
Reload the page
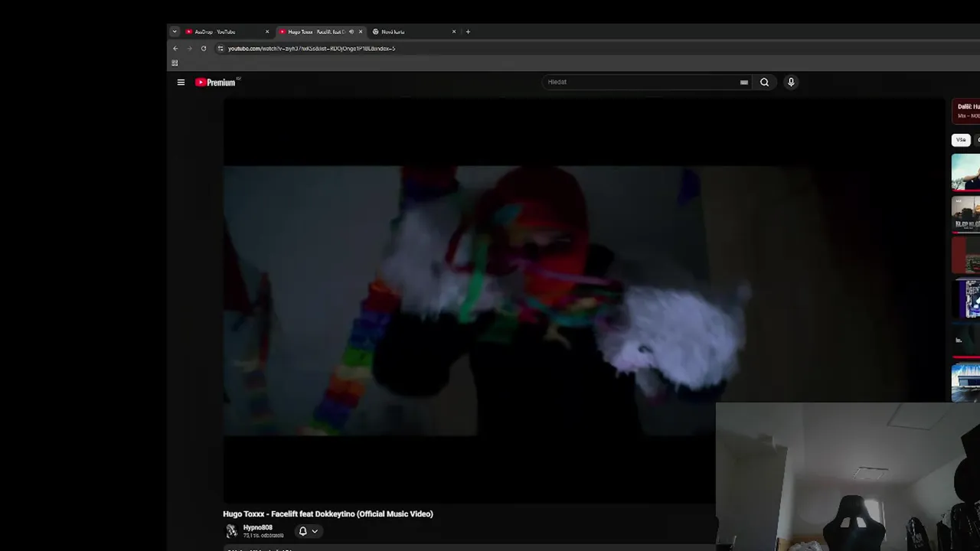204,48
